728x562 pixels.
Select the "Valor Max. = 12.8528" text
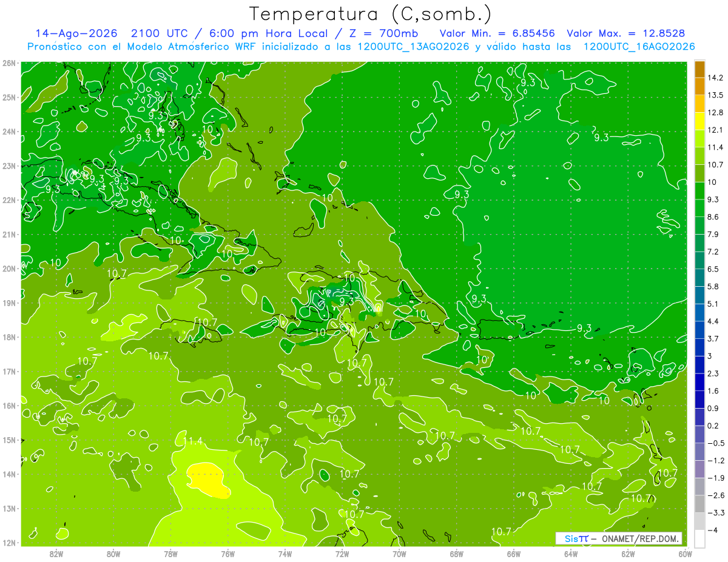pyautogui.click(x=626, y=33)
